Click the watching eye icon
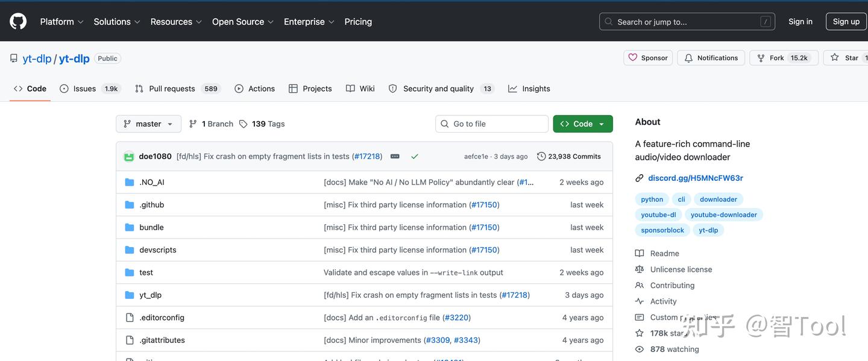This screenshot has height=361, width=868. pos(640,350)
